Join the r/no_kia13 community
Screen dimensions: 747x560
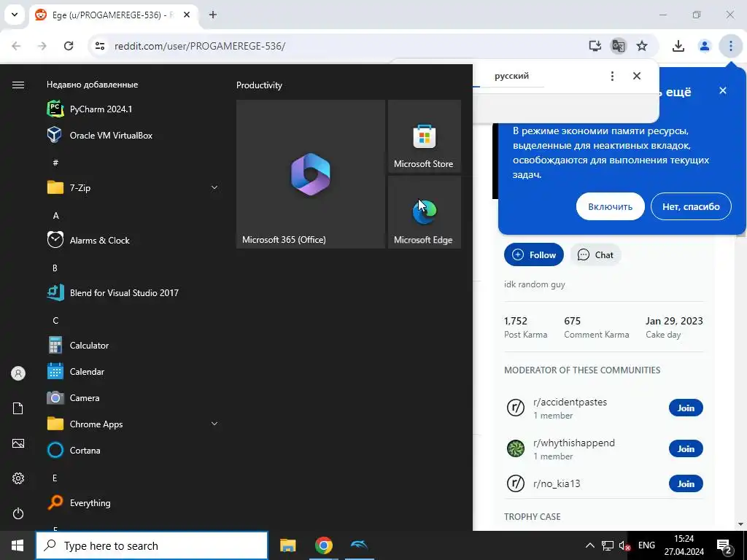pos(686,484)
